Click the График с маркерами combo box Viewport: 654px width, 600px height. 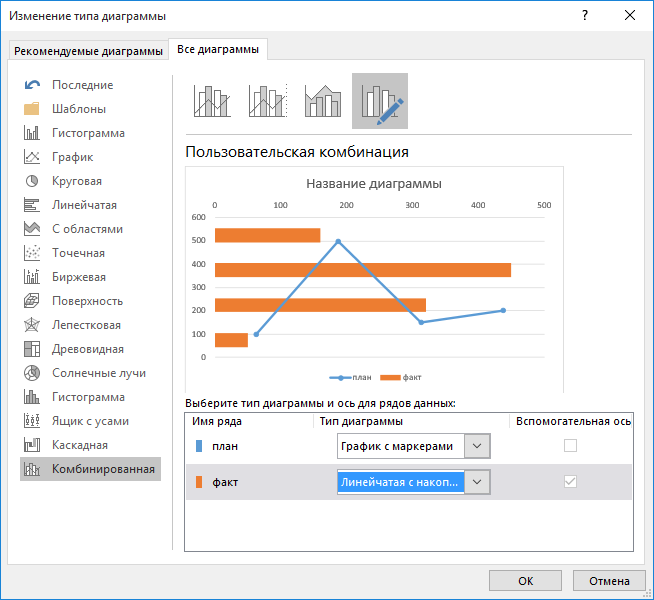point(413,446)
